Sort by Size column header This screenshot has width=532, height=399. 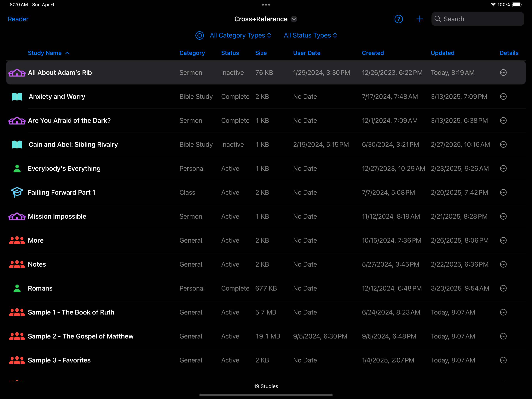click(261, 53)
